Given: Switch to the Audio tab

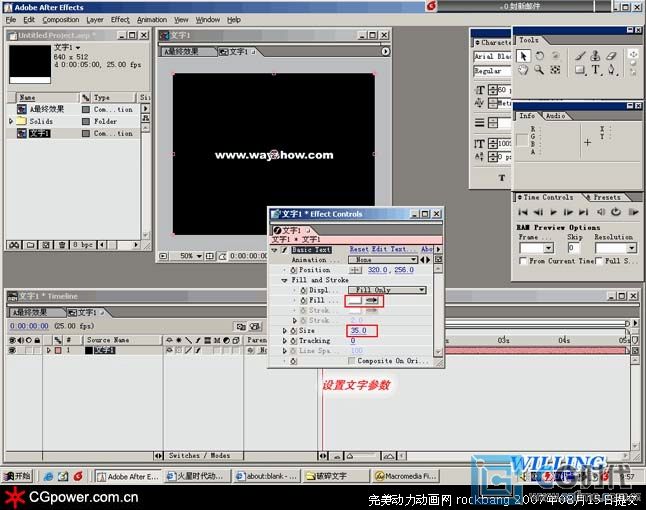Looking at the screenshot, I should (x=555, y=116).
